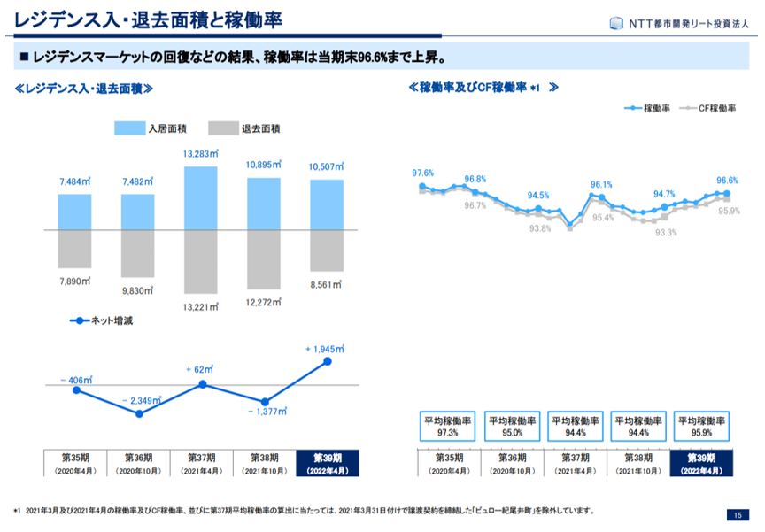Click the 平均稼働率 97.3% box
Image resolution: width=765 pixels, height=532 pixels.
tap(447, 427)
